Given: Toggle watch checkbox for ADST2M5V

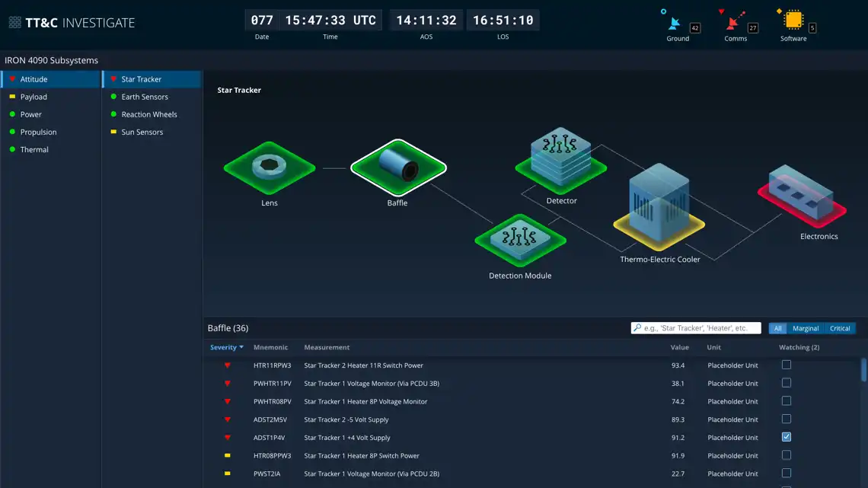Looking at the screenshot, I should [786, 419].
